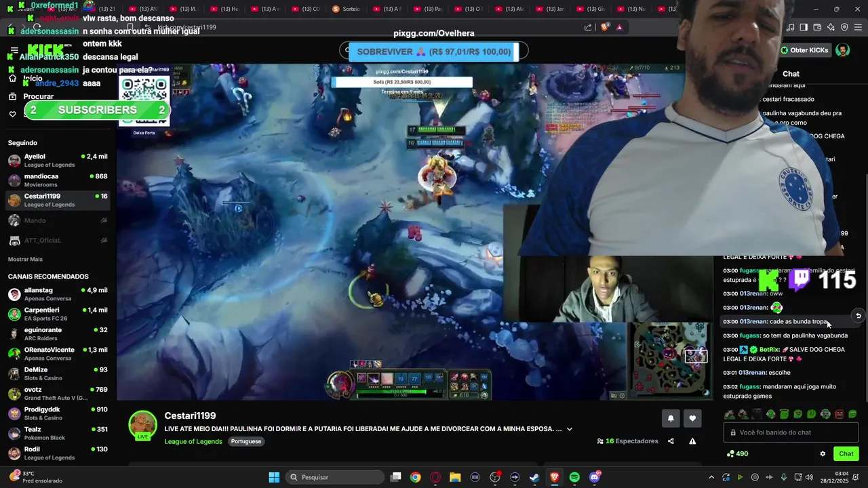
Task: Open the Brave playlist music note icon
Action: click(790, 27)
